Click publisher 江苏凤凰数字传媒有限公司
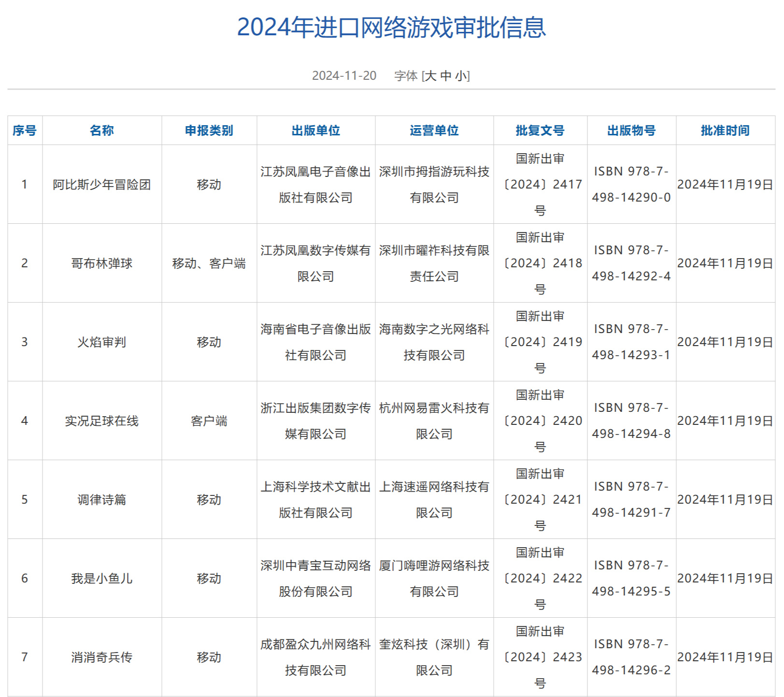The width and height of the screenshot is (784, 697). tap(316, 263)
